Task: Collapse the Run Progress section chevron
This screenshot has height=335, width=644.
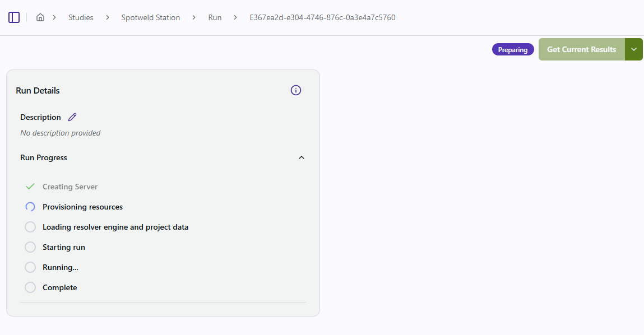Action: (302, 157)
